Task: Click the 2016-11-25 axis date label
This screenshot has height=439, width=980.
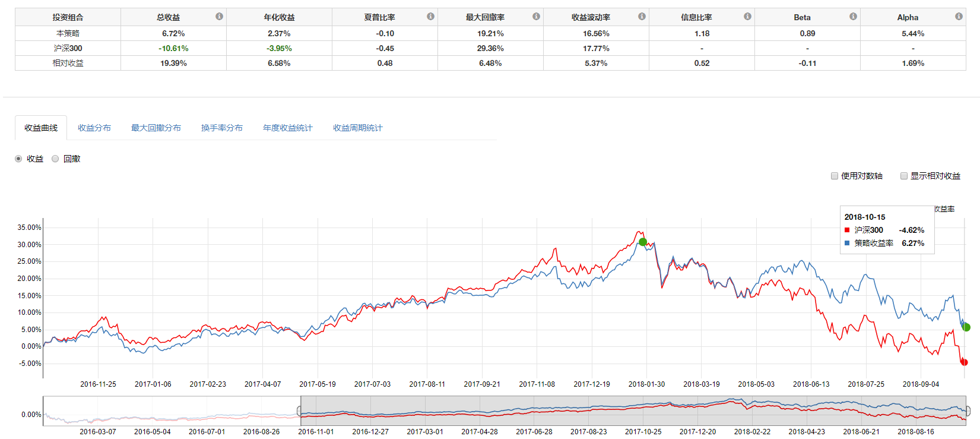Action: [x=99, y=384]
